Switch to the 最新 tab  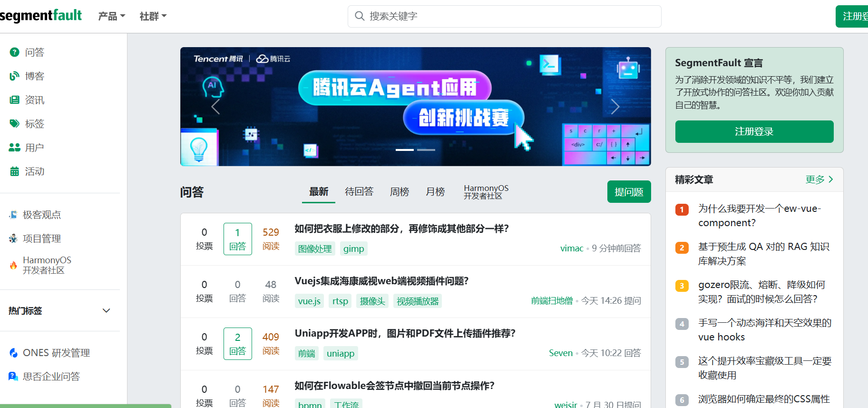point(319,191)
